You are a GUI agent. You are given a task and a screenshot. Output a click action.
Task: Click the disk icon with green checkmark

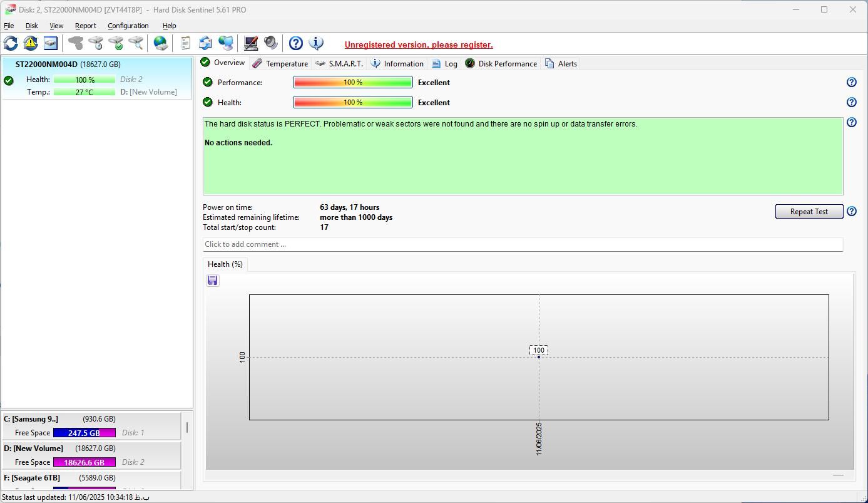116,43
